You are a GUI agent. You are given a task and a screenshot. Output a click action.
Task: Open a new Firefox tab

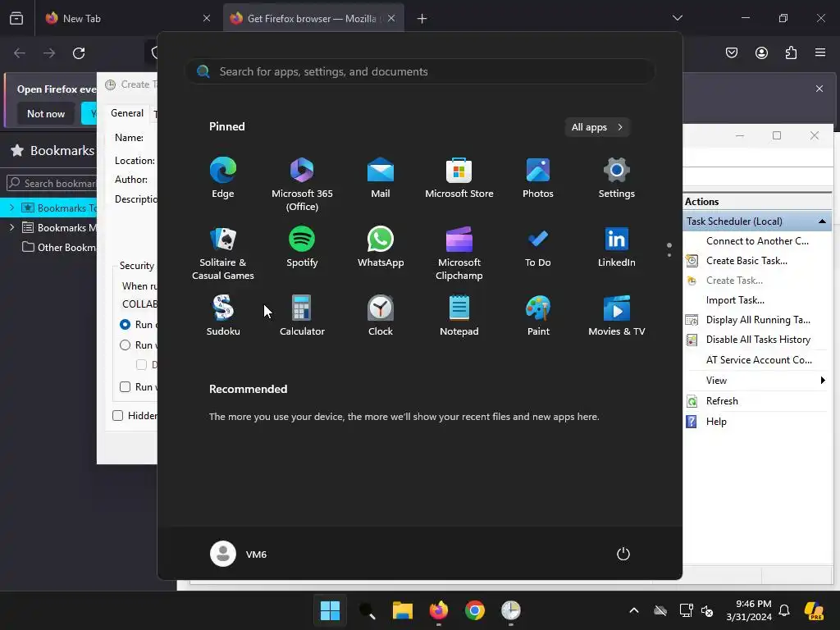click(x=422, y=18)
